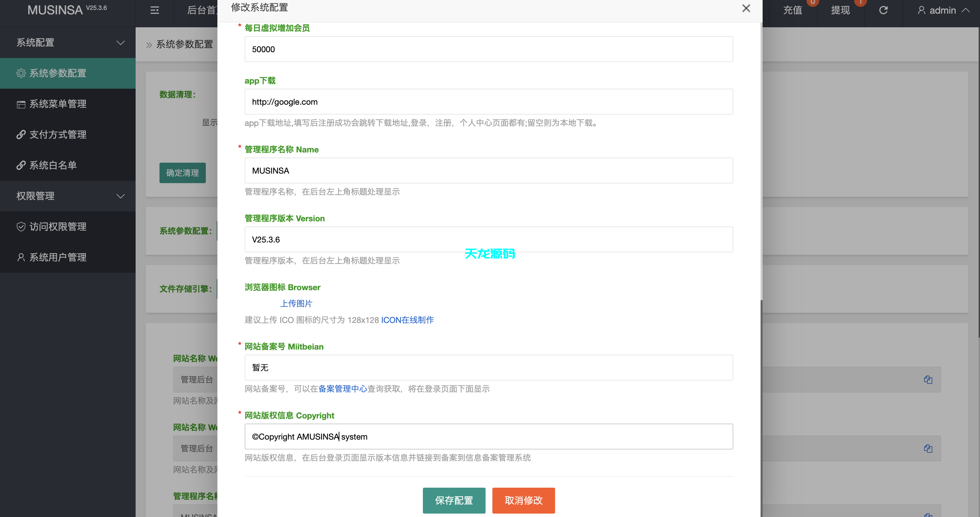The width and height of the screenshot is (980, 517).
Task: Open the 上传图片 link for browser icon
Action: 296,304
